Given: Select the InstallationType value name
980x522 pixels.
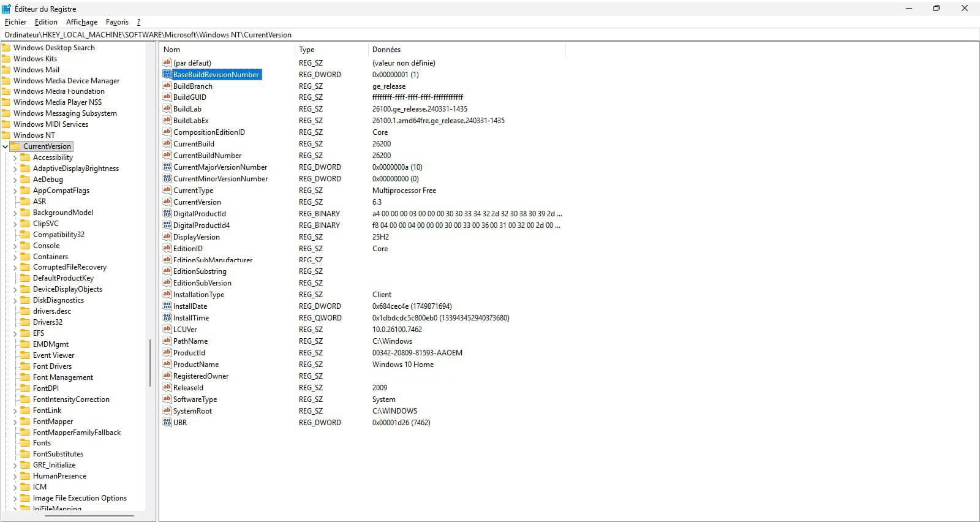Looking at the screenshot, I should (198, 295).
